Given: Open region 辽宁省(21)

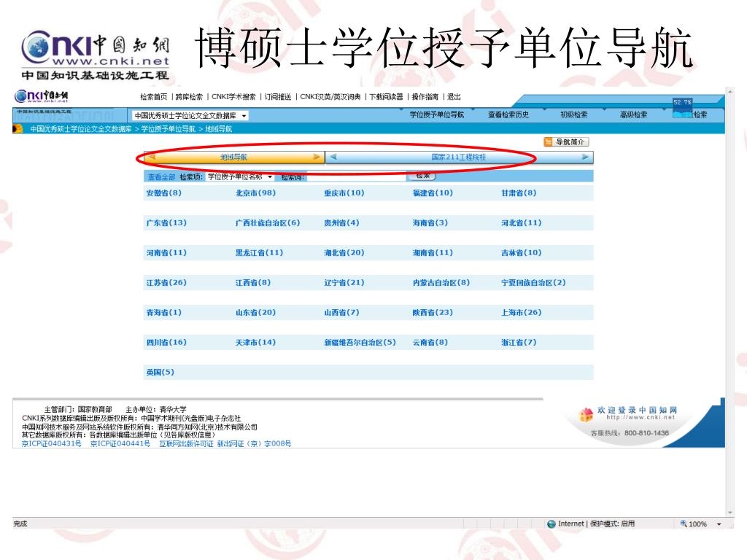Looking at the screenshot, I should (x=344, y=283).
